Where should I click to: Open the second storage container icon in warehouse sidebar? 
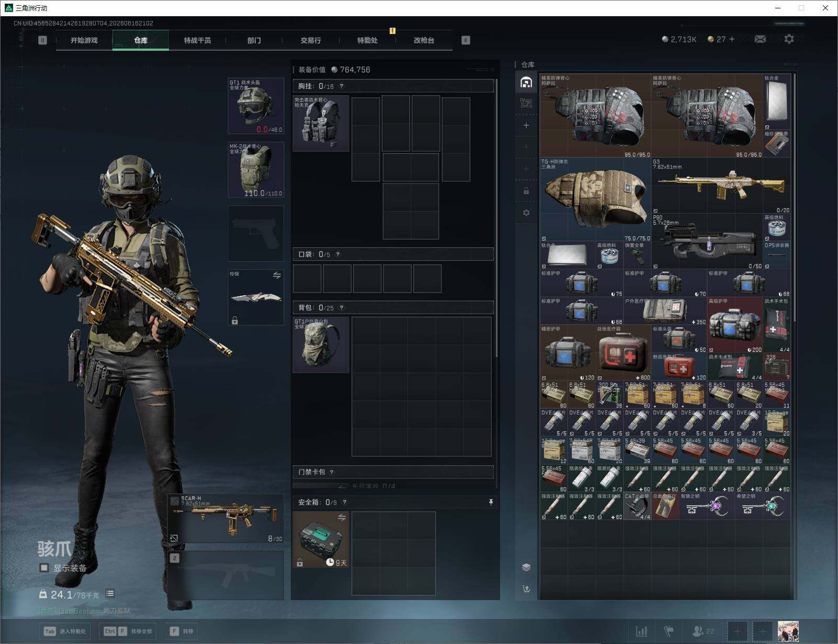point(526,103)
